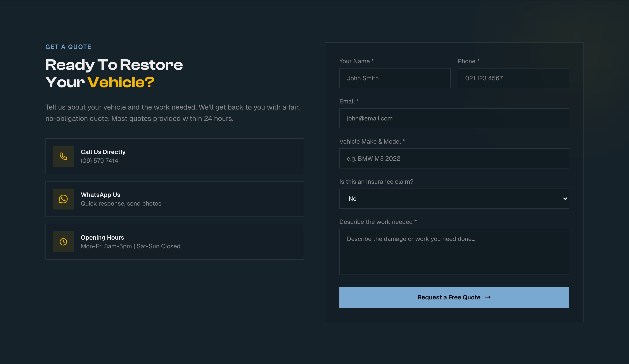629x364 pixels.
Task: Click the phone icon in Call Us Directly
Action: click(63, 156)
